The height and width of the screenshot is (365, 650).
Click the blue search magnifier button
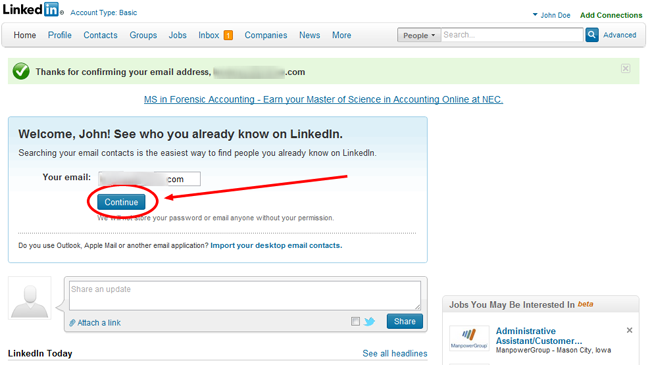pos(592,35)
